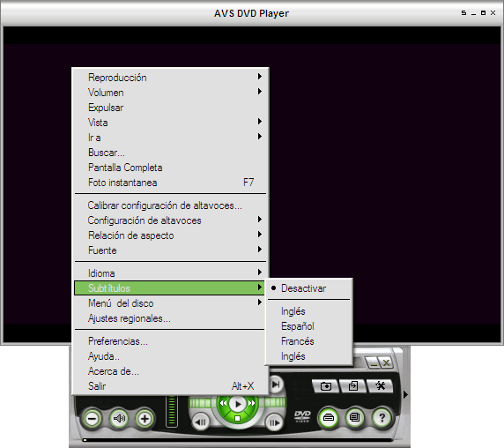Expand the Vista submenu arrow
Image resolution: width=504 pixels, height=448 pixels.
coord(260,122)
